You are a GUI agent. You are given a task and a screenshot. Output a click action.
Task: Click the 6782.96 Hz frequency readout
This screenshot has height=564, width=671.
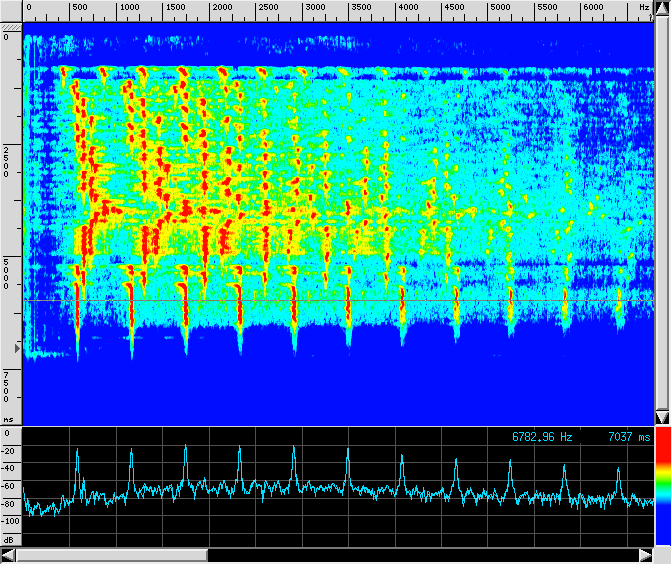point(542,437)
